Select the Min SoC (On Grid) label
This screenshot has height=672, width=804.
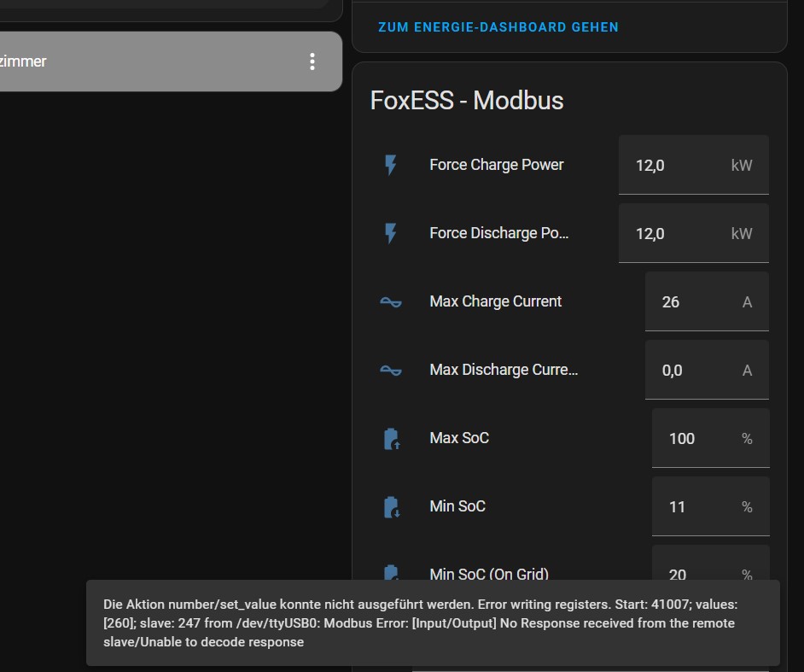point(489,574)
